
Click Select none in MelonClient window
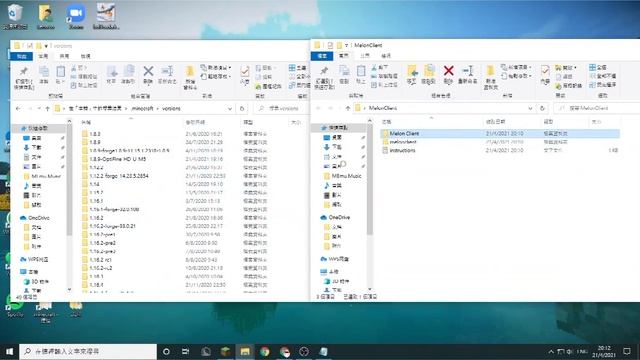pyautogui.click(x=602, y=76)
